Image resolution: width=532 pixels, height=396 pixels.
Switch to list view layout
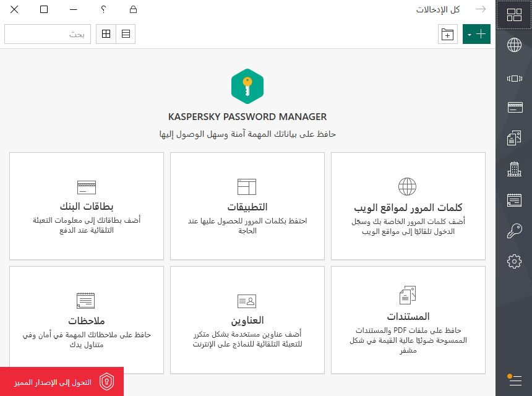pos(126,34)
